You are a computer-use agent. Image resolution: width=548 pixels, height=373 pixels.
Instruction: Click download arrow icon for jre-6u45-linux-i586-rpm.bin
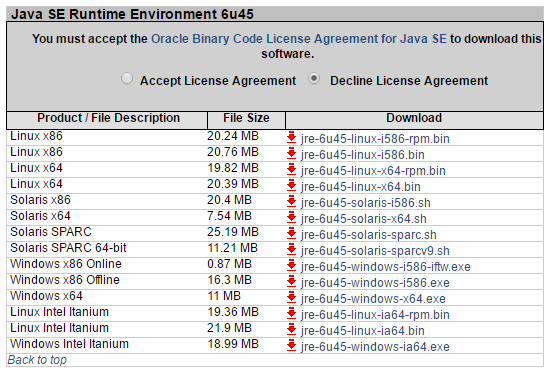(x=291, y=138)
